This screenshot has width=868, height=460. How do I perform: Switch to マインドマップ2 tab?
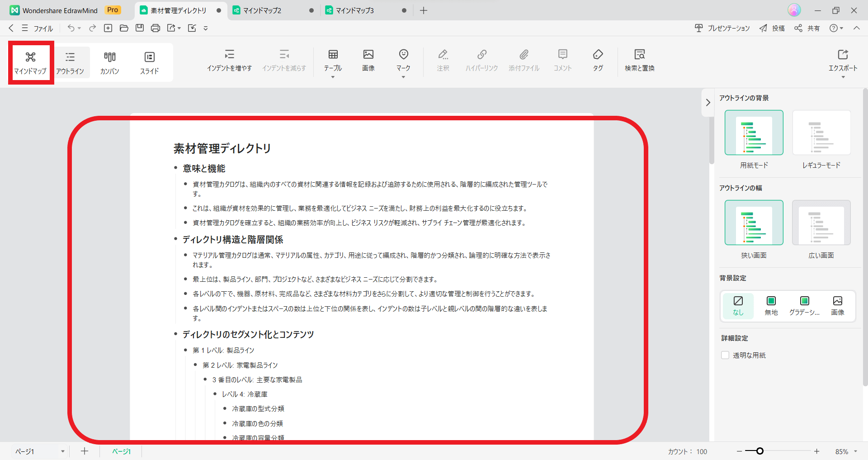273,10
